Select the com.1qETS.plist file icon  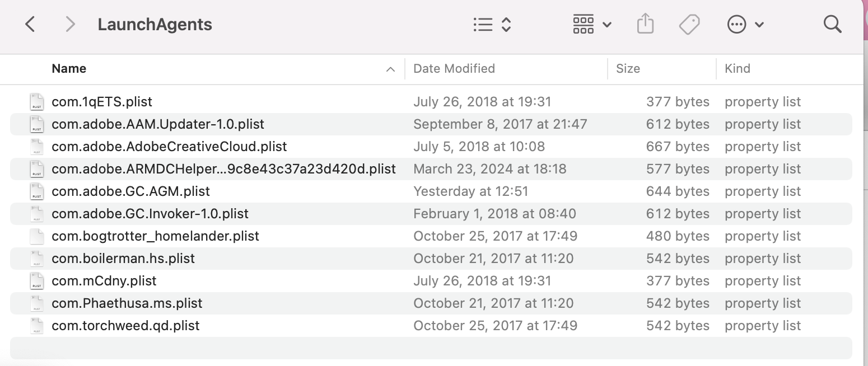pos(37,102)
